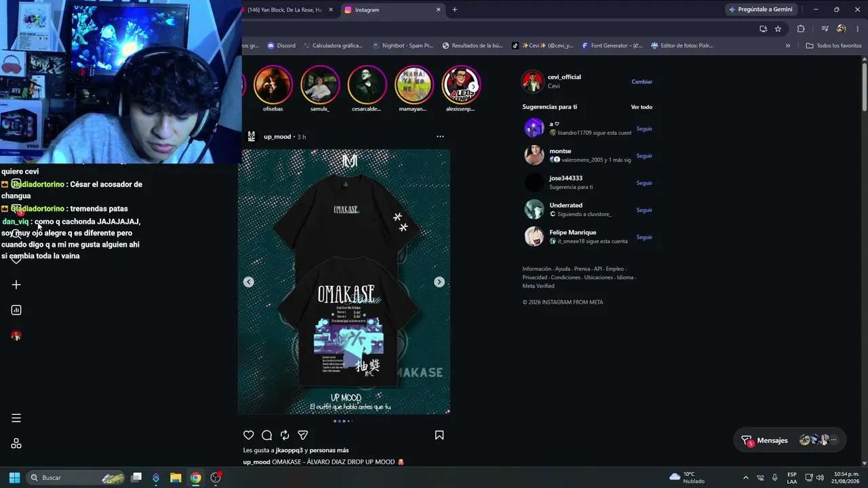Bookmark this page with the star icon
868x488 pixels.
pos(778,28)
